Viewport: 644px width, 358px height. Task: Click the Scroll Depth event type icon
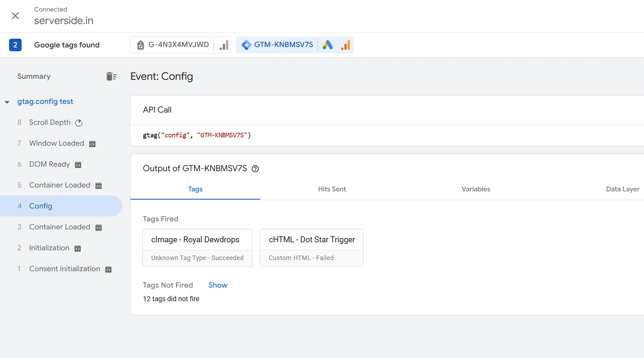click(79, 123)
